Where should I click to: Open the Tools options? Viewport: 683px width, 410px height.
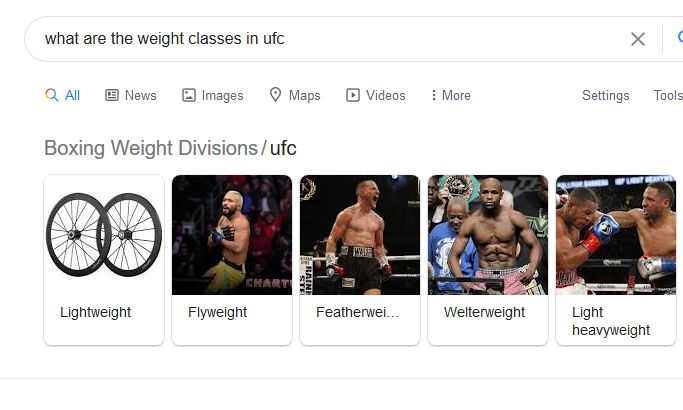[x=667, y=95]
